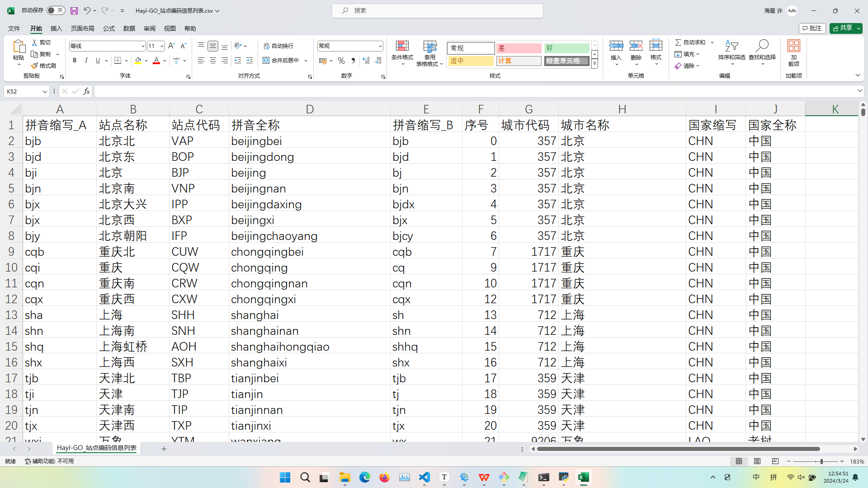Click the Find and Select magnifier icon
The width and height of the screenshot is (868, 488).
(x=762, y=46)
